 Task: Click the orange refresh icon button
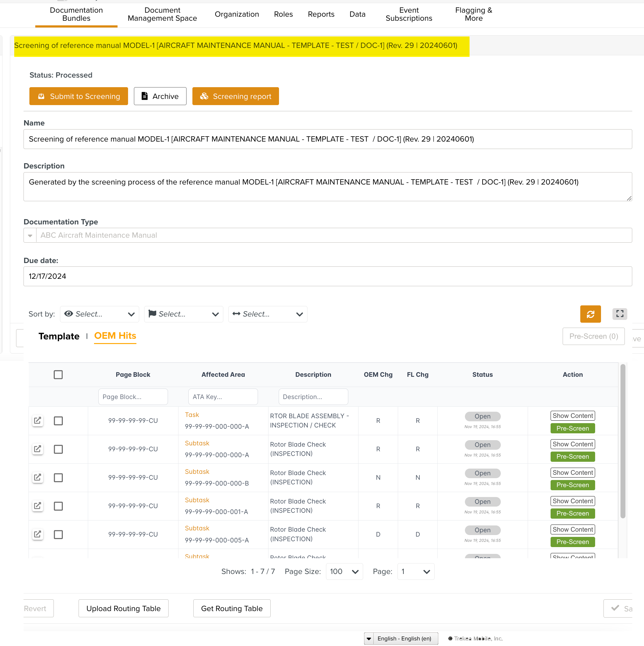[590, 314]
